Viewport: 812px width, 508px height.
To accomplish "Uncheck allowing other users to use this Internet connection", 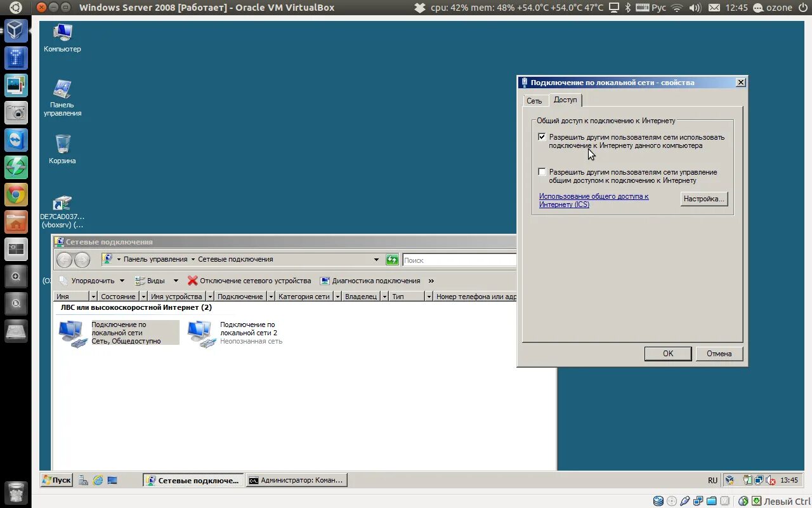I will 542,137.
